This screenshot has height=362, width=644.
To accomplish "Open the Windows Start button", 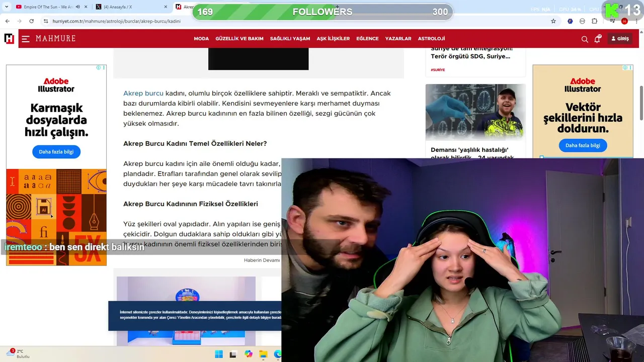I will 219,354.
